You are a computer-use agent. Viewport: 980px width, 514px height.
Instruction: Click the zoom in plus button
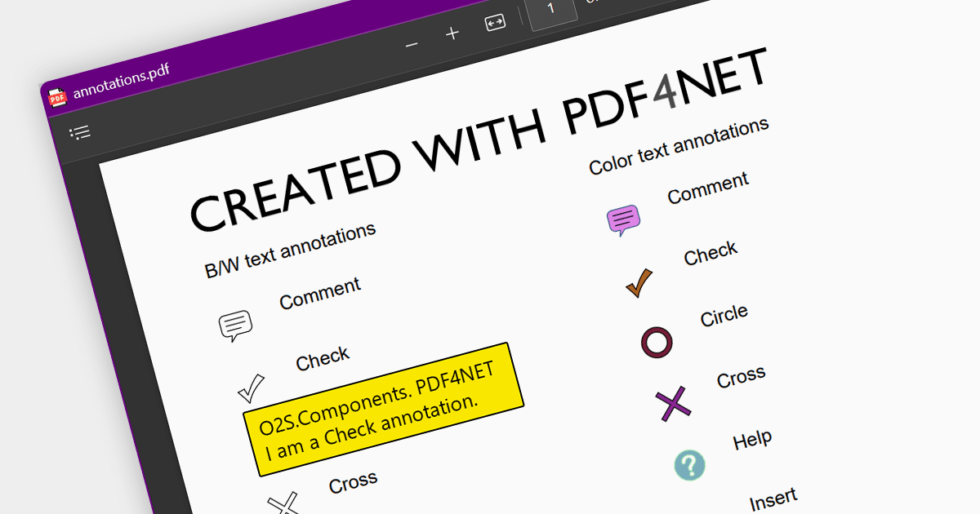(x=452, y=33)
